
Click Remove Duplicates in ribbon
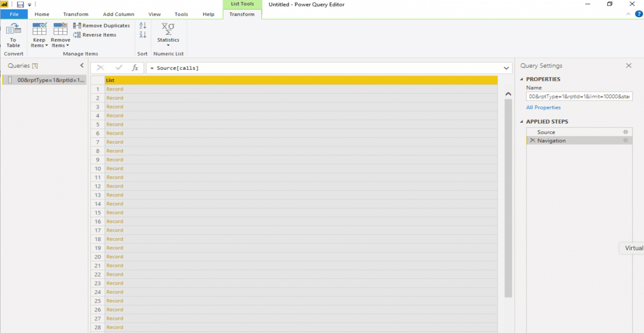[102, 26]
